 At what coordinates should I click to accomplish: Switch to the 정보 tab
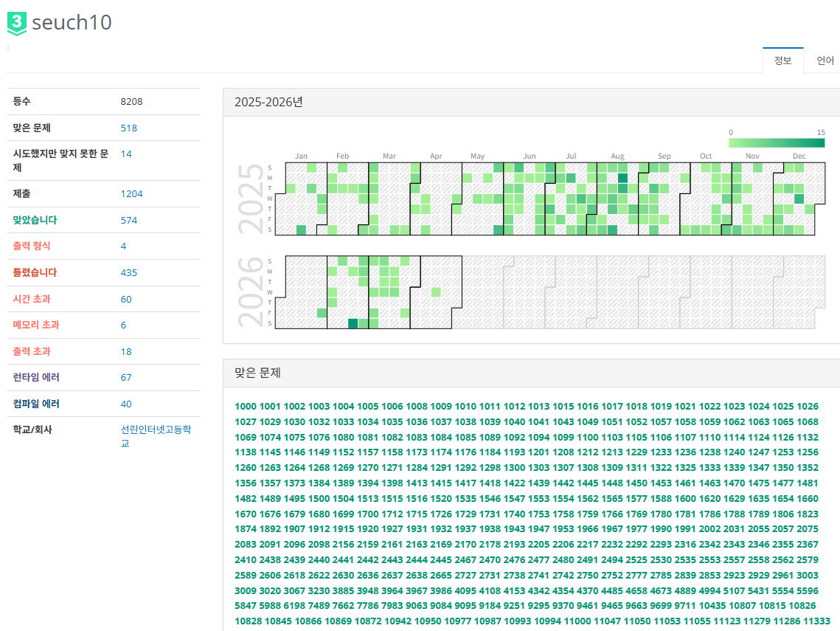[782, 61]
